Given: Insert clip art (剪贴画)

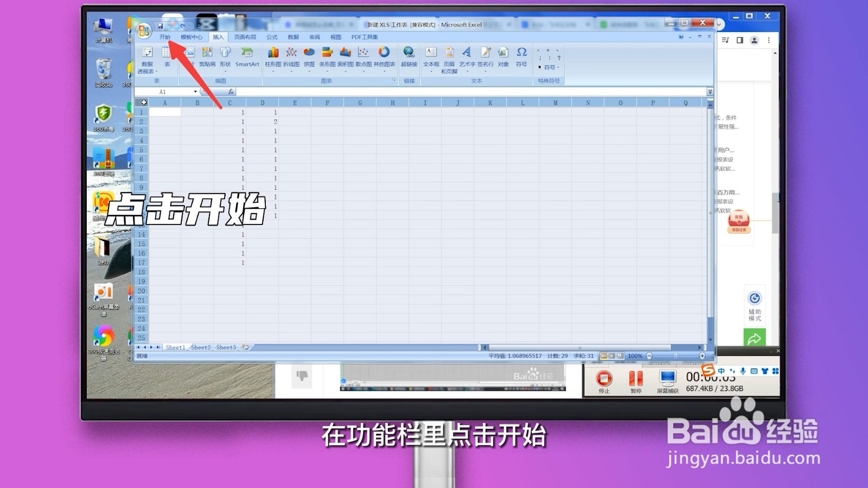Looking at the screenshot, I should click(207, 57).
